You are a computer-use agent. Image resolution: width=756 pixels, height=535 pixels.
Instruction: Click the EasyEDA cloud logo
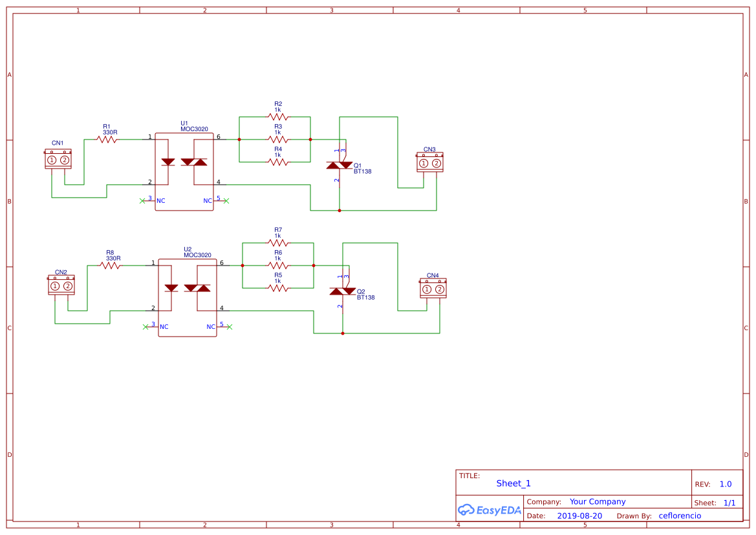[467, 510]
